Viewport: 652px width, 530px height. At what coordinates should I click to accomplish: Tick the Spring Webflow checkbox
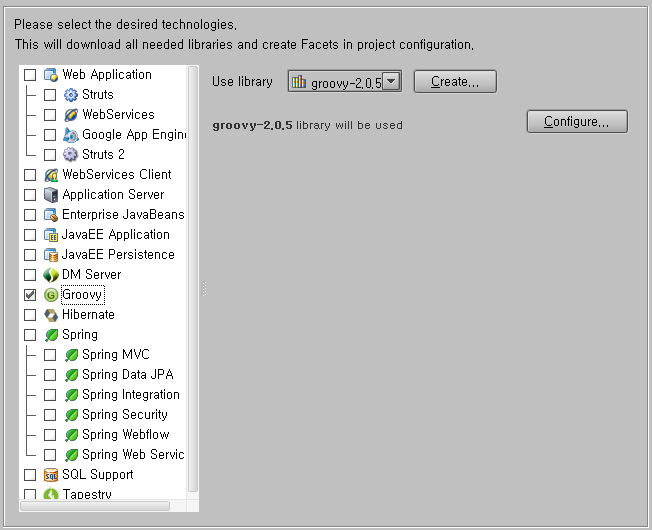(x=50, y=435)
